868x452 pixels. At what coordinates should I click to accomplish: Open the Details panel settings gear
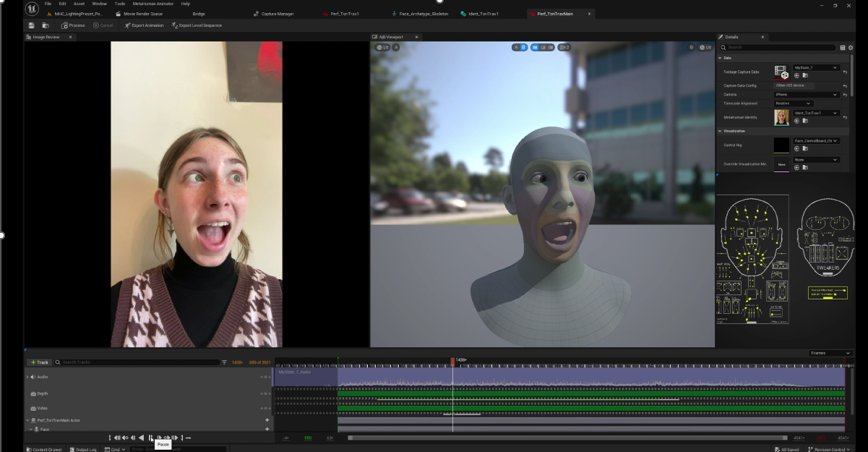pyautogui.click(x=851, y=48)
